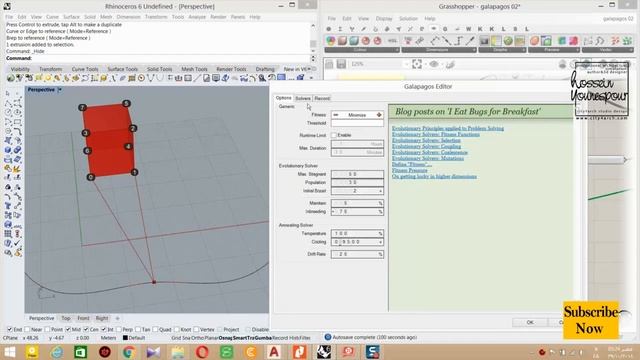640x360 pixels.
Task: Open File Explorer from the taskbar
Action: coord(178,352)
